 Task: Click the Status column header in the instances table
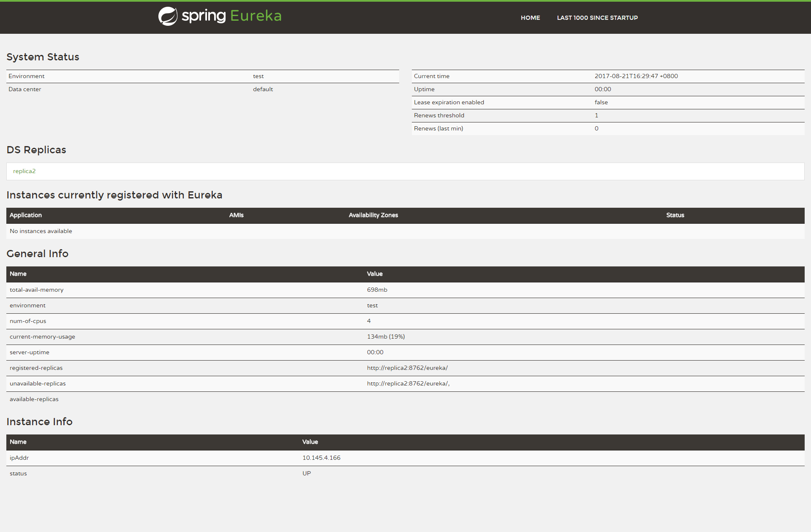point(675,215)
